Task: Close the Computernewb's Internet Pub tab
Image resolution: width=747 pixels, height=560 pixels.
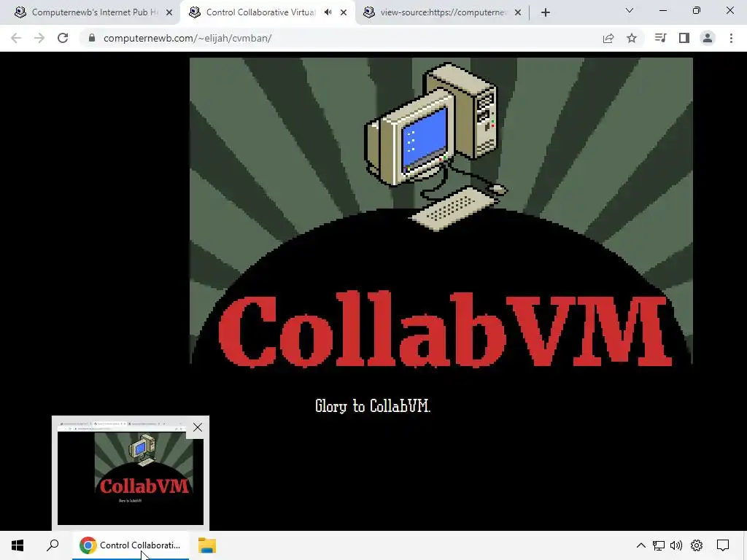Action: pos(169,12)
